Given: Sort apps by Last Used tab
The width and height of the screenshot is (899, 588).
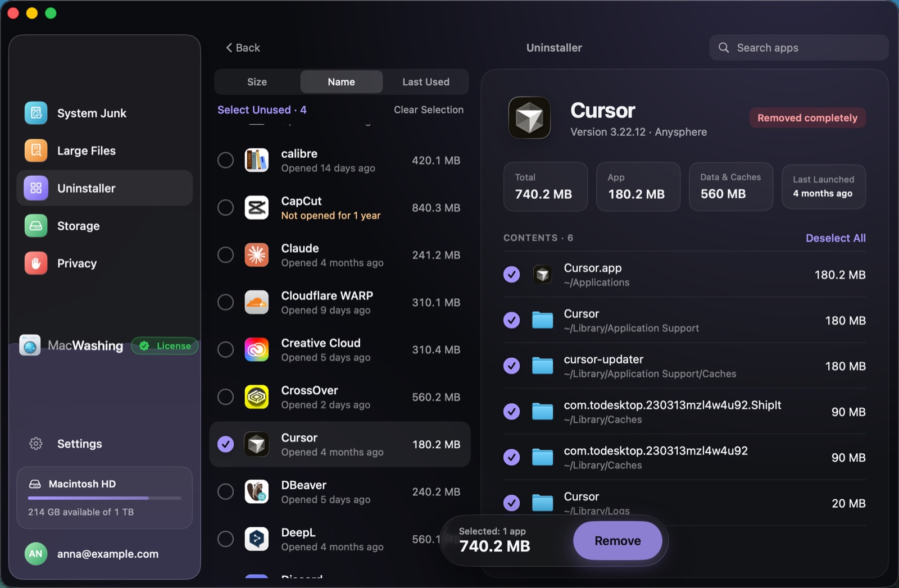Looking at the screenshot, I should (426, 82).
